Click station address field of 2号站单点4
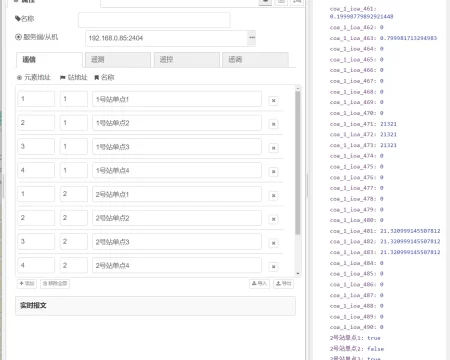Image resolution: width=450 pixels, height=360 pixels. (x=74, y=265)
